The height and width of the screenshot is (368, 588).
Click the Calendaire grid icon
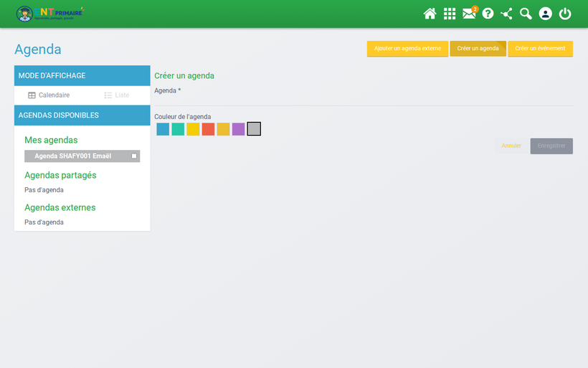(32, 95)
